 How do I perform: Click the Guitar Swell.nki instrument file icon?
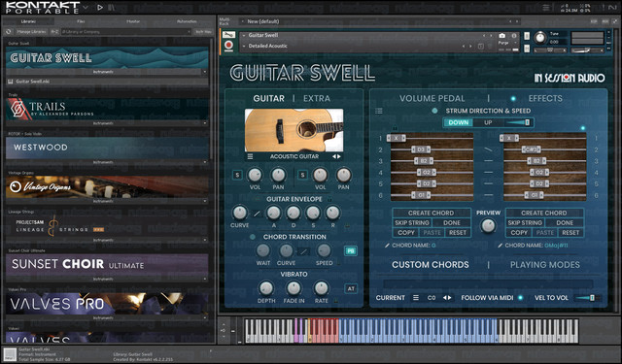(11, 82)
